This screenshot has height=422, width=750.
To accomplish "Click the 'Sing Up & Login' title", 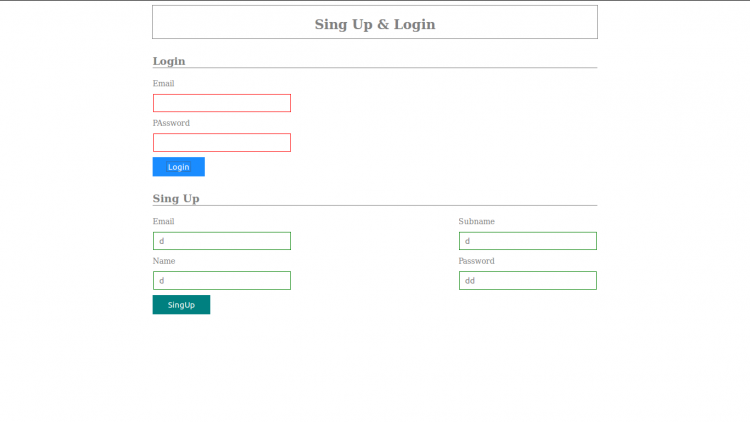I will click(x=375, y=24).
